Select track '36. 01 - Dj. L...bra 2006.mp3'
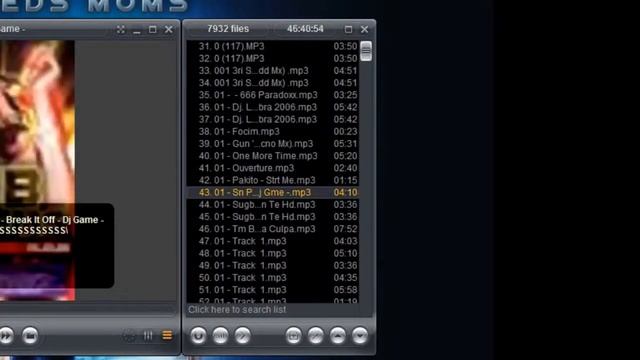 click(273, 107)
